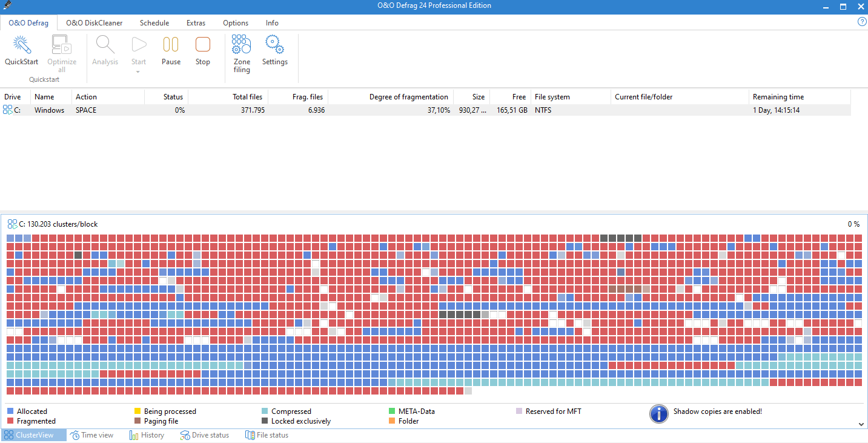Click the Compressed teal legend swatch

pos(265,411)
